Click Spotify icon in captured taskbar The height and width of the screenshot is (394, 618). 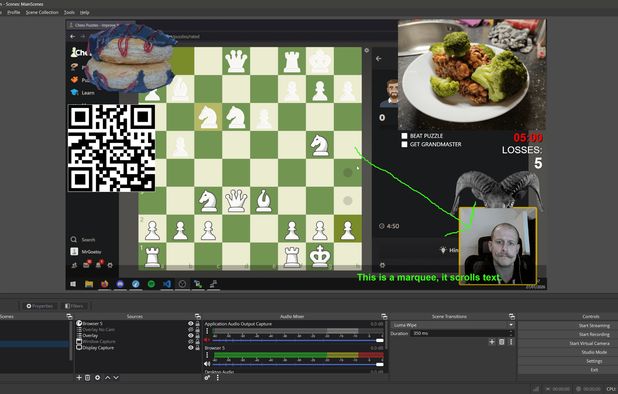(151, 284)
